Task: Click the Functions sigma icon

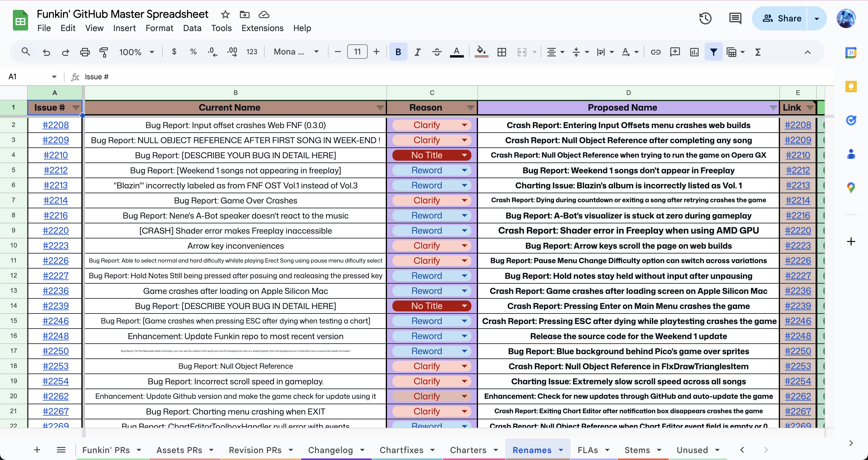Action: [758, 52]
